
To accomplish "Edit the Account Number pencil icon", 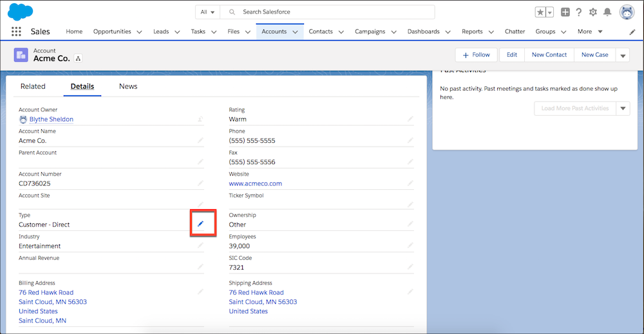I will [200, 183].
